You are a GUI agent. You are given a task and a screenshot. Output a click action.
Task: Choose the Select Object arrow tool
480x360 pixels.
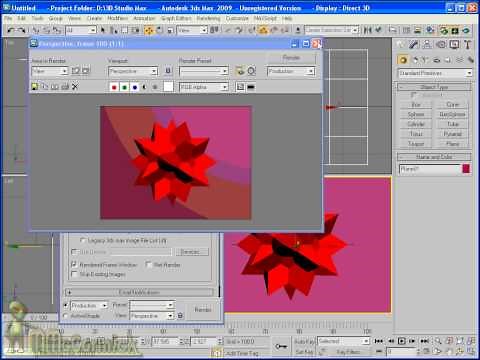pos(103,30)
